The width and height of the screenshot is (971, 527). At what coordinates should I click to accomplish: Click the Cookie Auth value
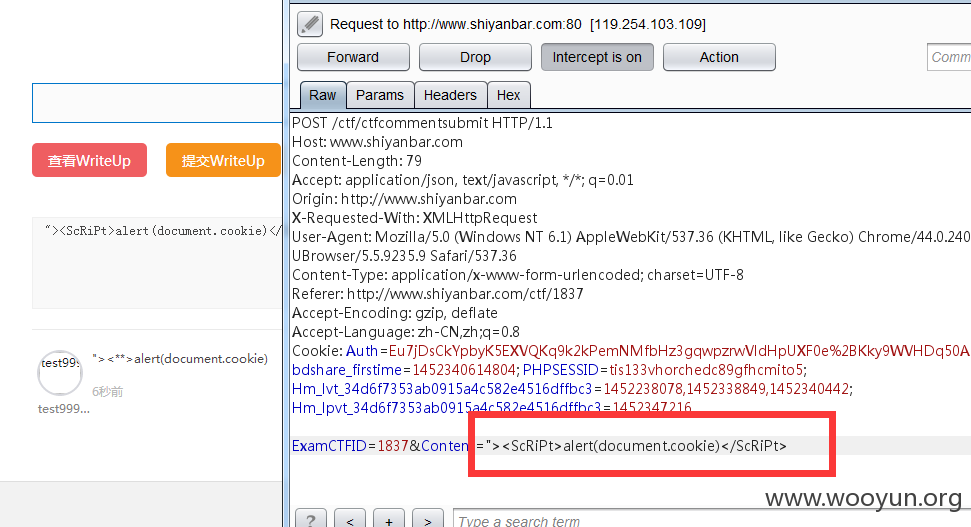(x=679, y=351)
